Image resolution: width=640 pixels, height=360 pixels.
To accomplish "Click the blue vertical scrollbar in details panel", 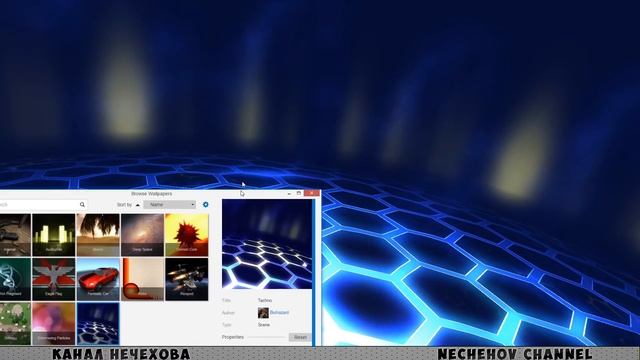I will (314, 272).
